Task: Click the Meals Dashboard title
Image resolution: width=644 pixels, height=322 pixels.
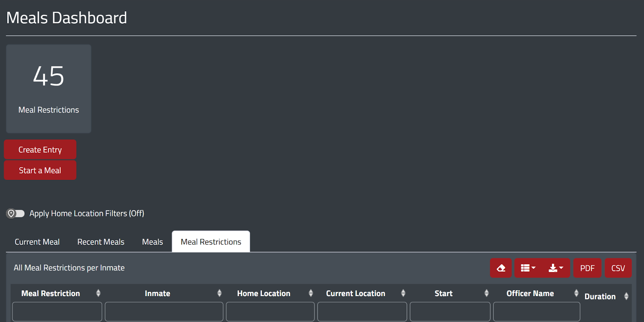Action: click(x=67, y=18)
